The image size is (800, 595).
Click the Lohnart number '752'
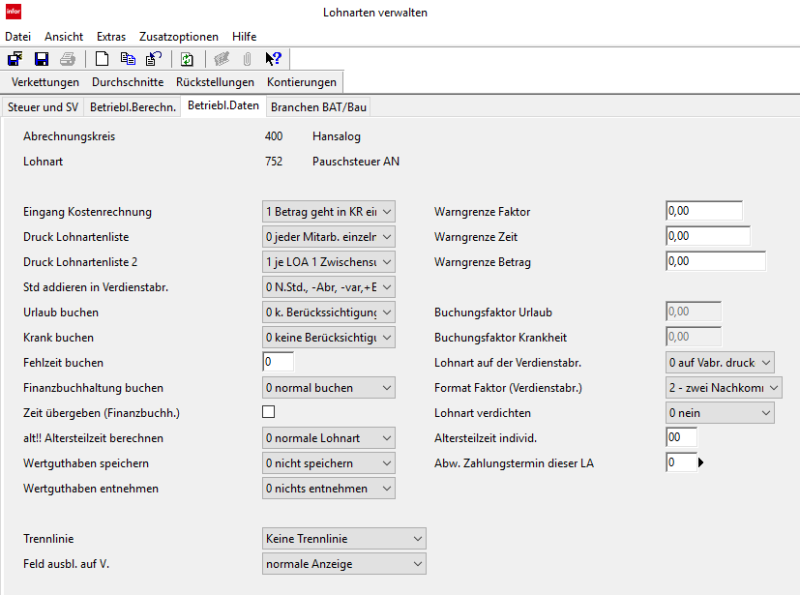273,161
